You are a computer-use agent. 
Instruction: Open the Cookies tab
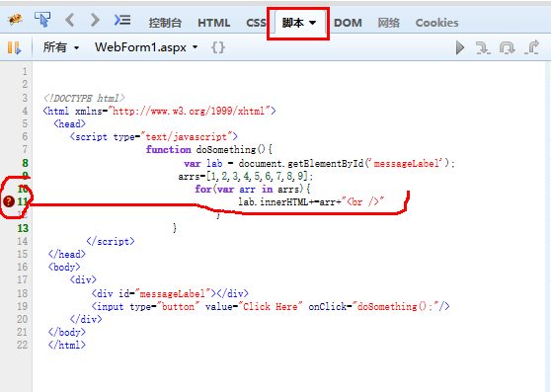tap(436, 23)
